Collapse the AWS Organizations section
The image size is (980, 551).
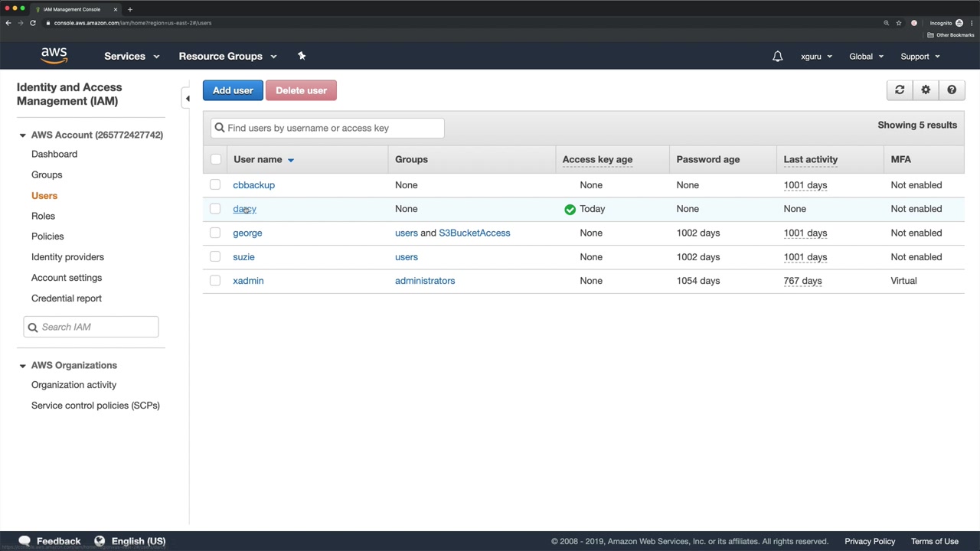tap(23, 366)
